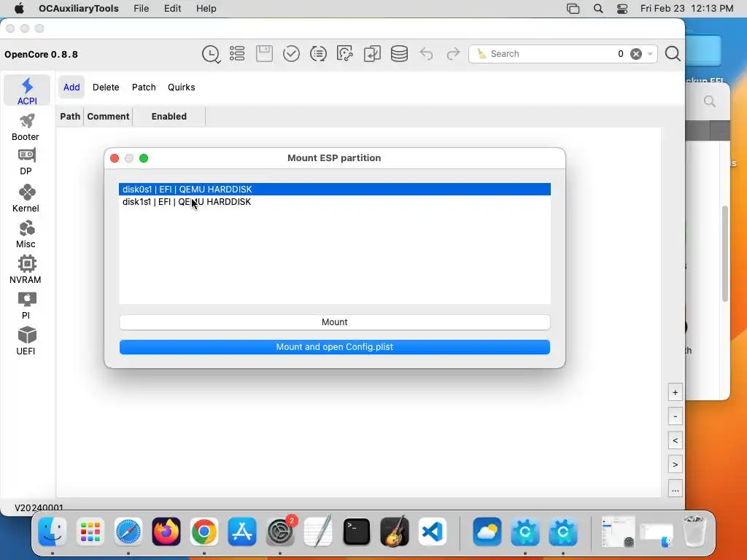
Task: Open the PI sidebar section
Action: (26, 306)
